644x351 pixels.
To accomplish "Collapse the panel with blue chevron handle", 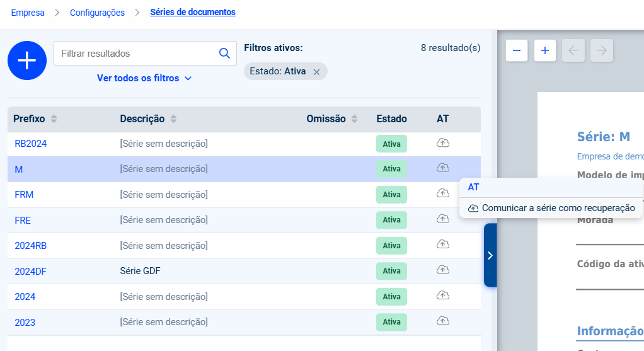I will [x=490, y=255].
